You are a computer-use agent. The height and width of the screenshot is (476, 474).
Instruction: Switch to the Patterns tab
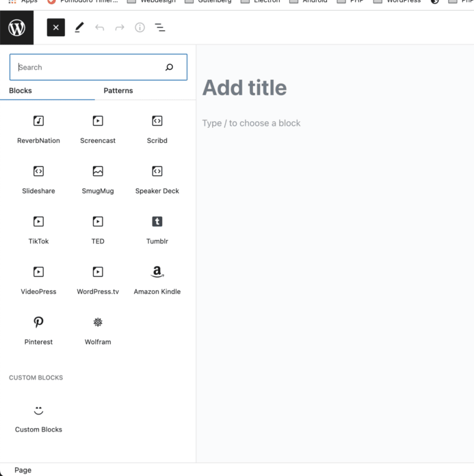coord(118,91)
